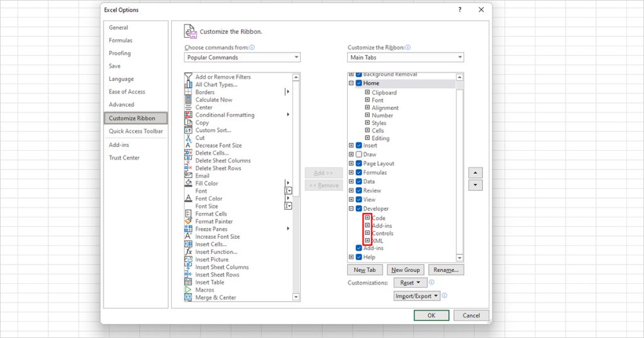Click the Macros play icon

coord(188,290)
